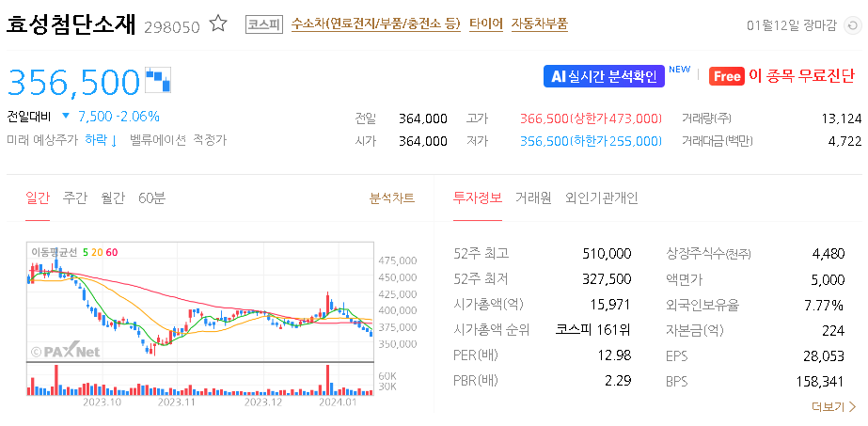The height and width of the screenshot is (426, 868).
Task: Click the 전일 value 364,000
Action: (x=423, y=118)
